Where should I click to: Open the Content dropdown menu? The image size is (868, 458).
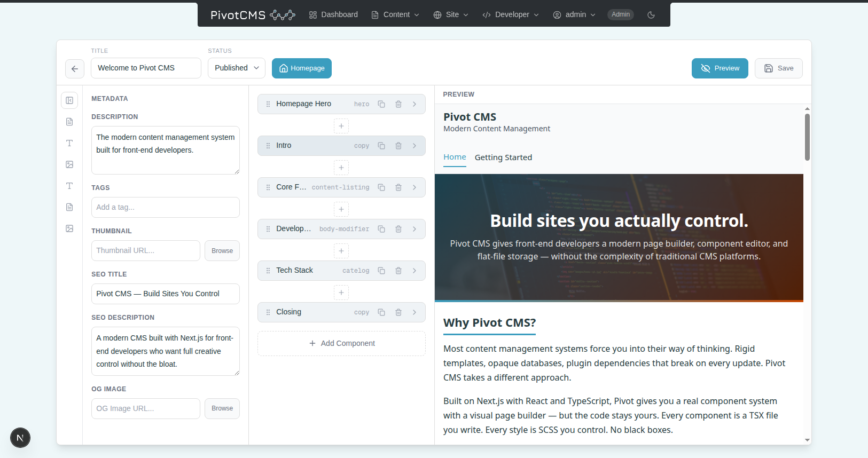pos(395,15)
